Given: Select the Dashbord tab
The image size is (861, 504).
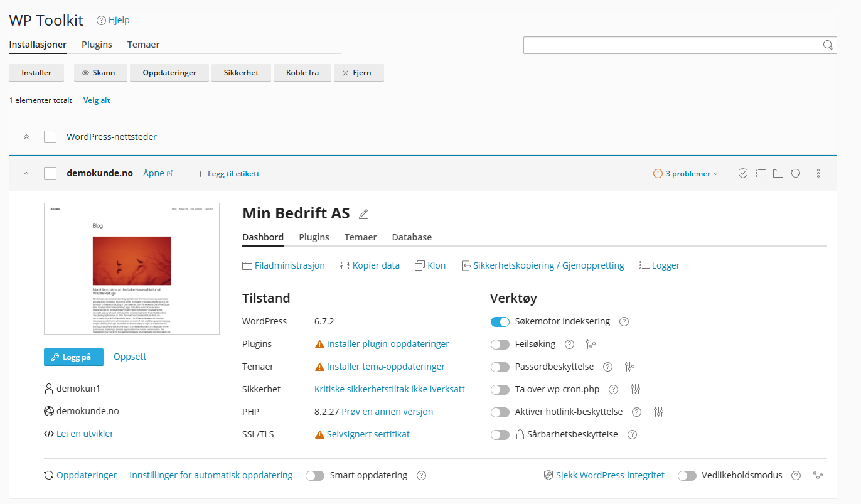Looking at the screenshot, I should coord(263,237).
